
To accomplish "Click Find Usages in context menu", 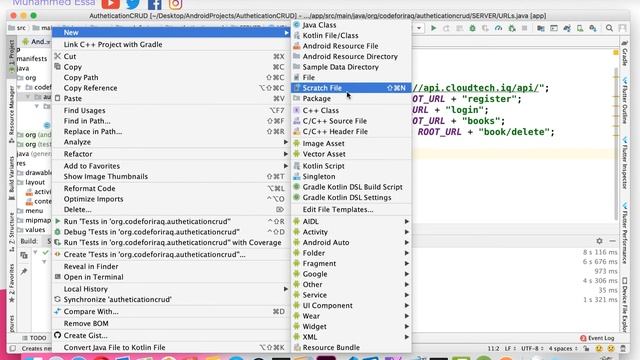I will (171, 110).
